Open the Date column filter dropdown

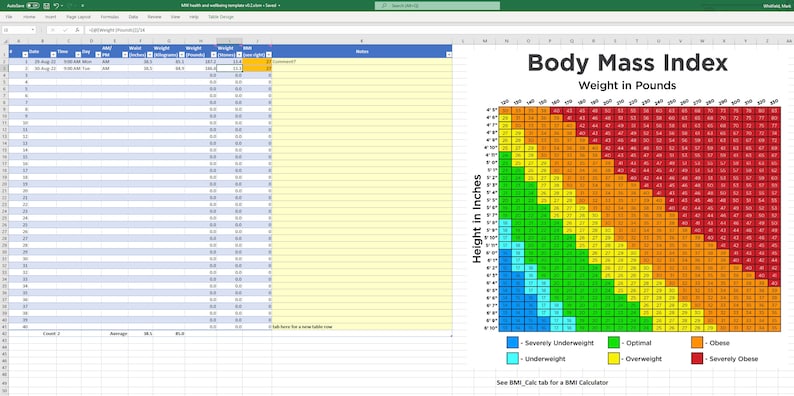pyautogui.click(x=52, y=54)
